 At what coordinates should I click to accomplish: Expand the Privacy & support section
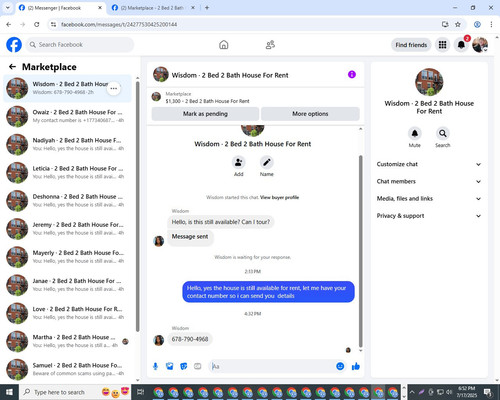[x=429, y=216]
